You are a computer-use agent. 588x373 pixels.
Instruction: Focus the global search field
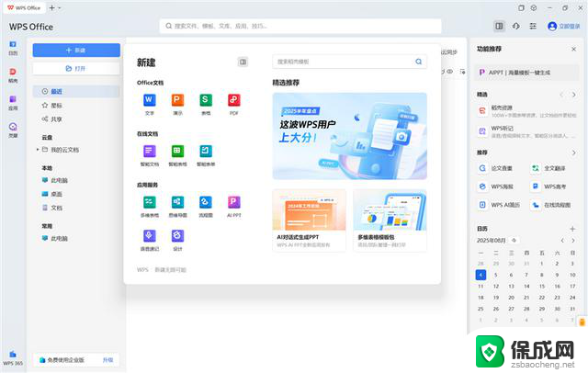(300, 26)
